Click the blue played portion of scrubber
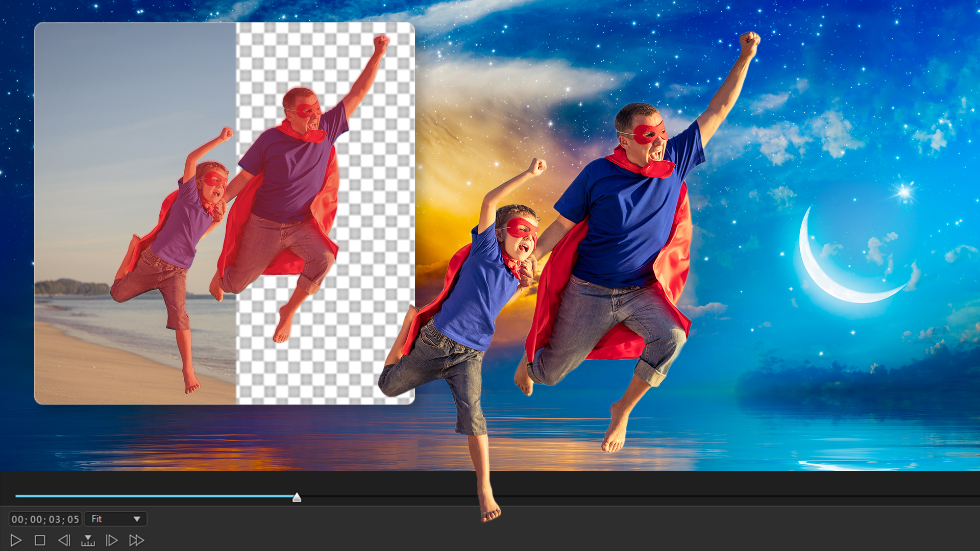The width and height of the screenshot is (980, 551). pos(153,496)
